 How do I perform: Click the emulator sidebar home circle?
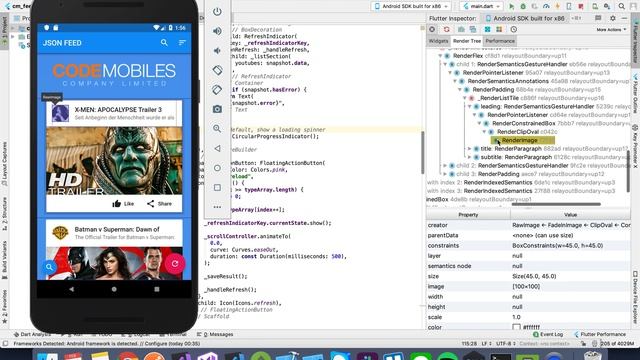tap(217, 168)
